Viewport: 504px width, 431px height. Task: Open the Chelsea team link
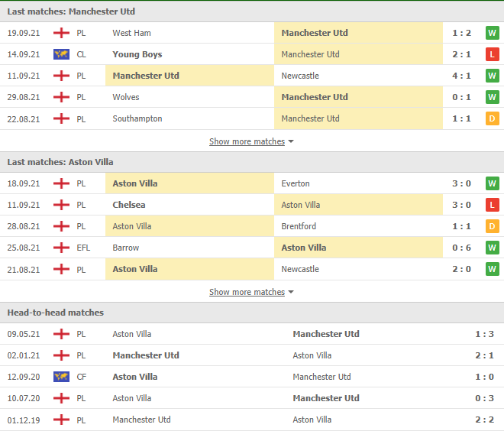129,205
